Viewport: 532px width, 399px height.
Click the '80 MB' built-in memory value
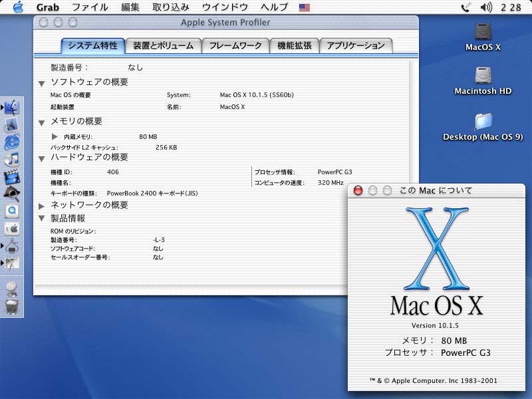[x=148, y=137]
